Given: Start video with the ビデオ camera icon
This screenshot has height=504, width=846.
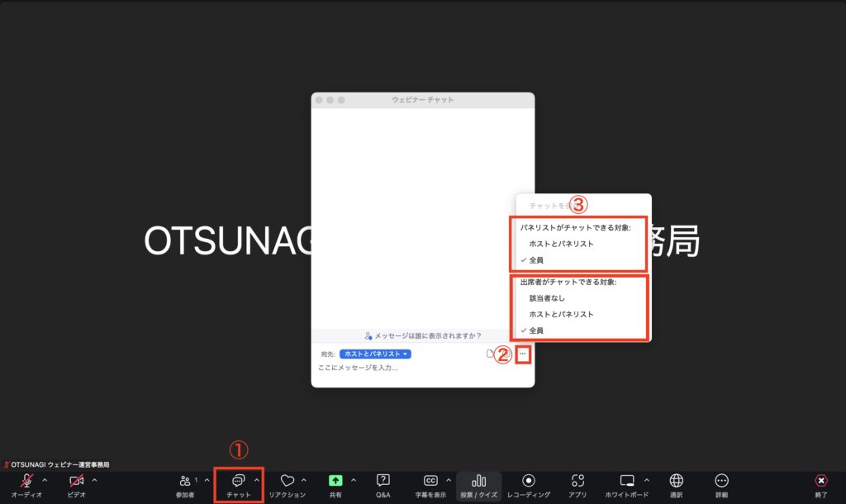Looking at the screenshot, I should tap(77, 481).
